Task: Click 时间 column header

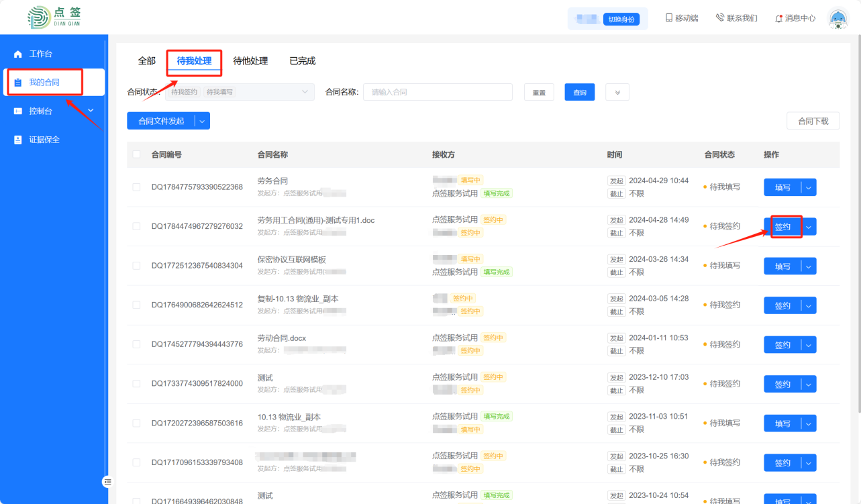Action: pyautogui.click(x=615, y=154)
